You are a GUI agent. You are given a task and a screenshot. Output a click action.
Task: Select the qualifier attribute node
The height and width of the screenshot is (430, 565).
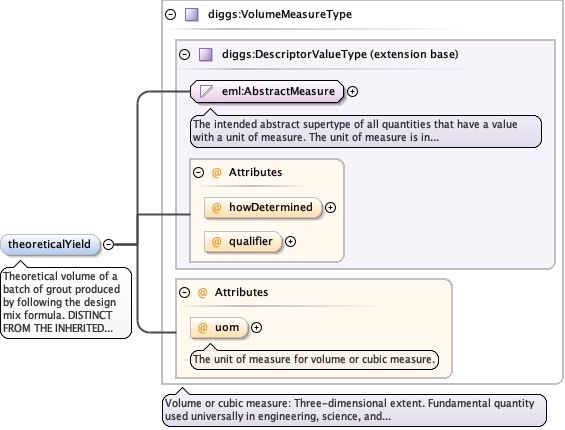point(243,241)
